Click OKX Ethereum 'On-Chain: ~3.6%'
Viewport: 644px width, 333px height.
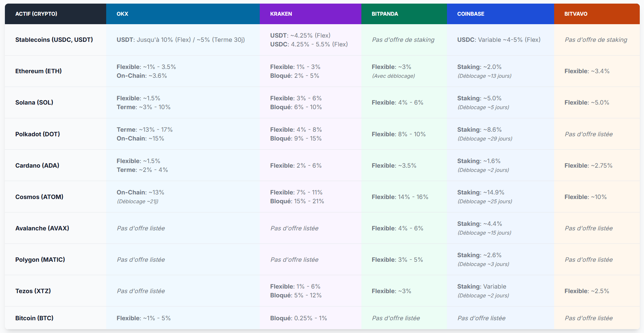[x=142, y=76]
